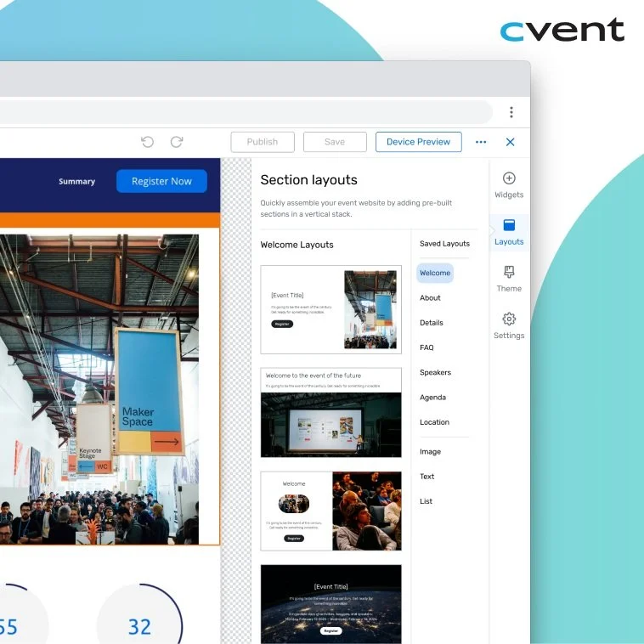The image size is (644, 644).
Task: Go to the Summary nav link
Action: point(76,182)
